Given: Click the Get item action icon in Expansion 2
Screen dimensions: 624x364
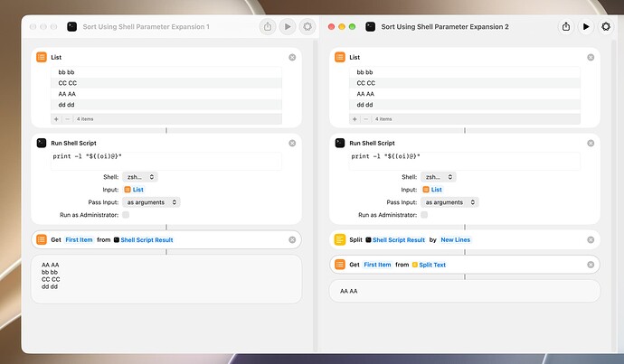Looking at the screenshot, I should (340, 265).
